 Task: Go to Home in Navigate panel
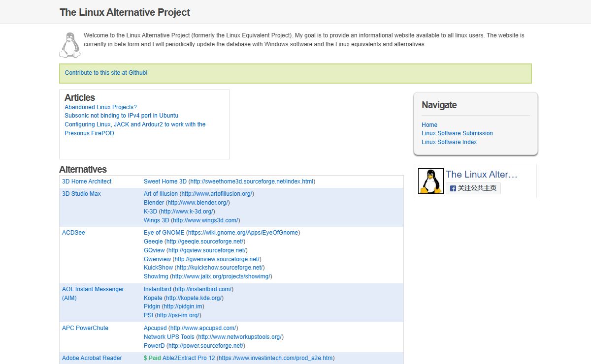click(x=429, y=125)
